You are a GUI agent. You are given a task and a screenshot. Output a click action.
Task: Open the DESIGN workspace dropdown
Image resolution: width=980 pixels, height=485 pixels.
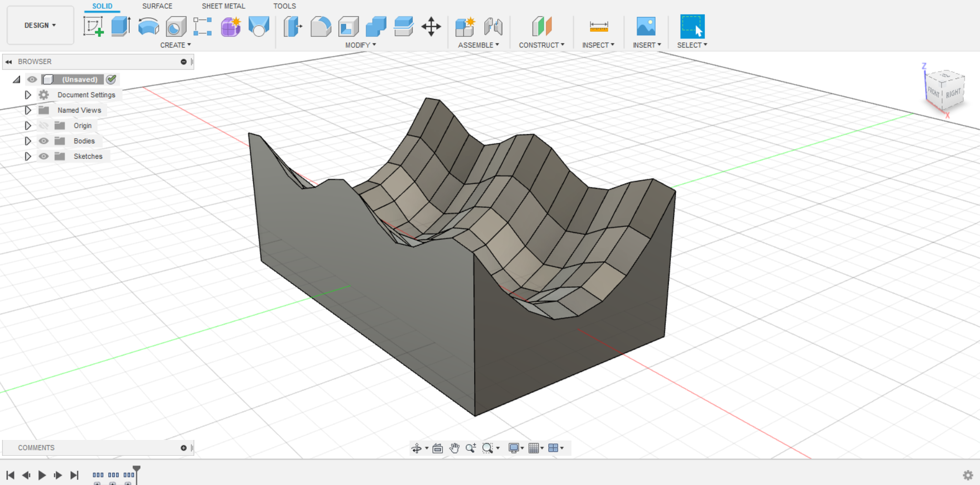click(x=40, y=25)
